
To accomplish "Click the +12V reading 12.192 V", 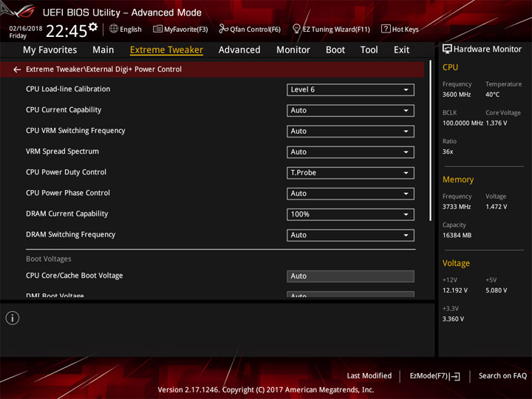I will 454,290.
